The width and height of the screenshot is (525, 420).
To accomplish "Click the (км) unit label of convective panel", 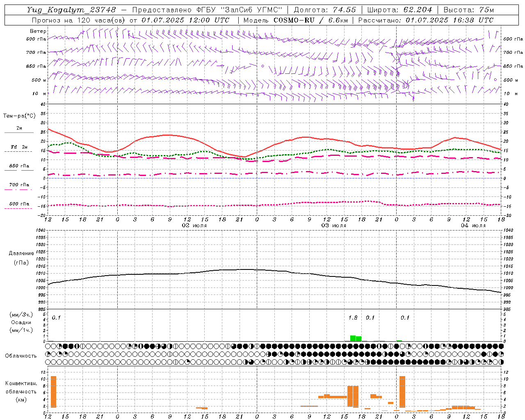I will [x=21, y=399].
